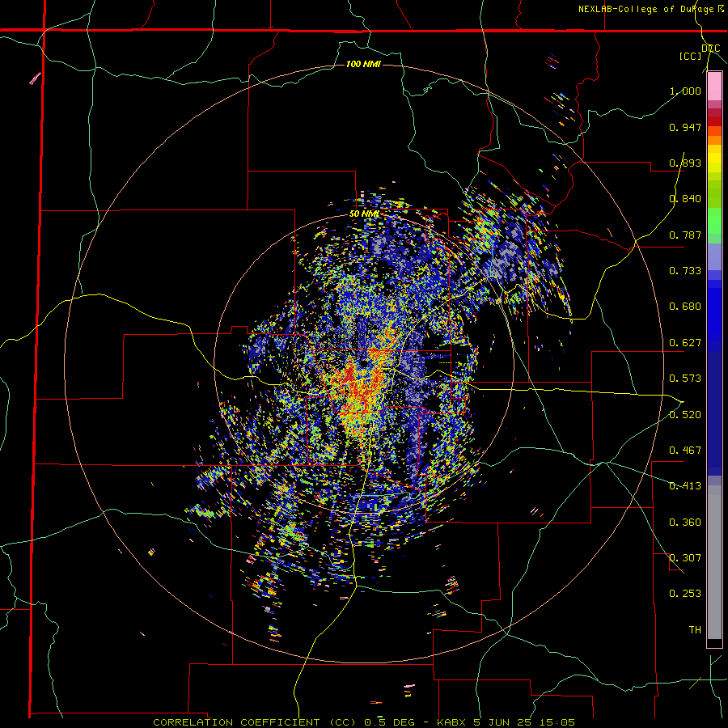This screenshot has height=728, width=728.
Task: Click the 0.733 legend value
Action: pyautogui.click(x=685, y=271)
